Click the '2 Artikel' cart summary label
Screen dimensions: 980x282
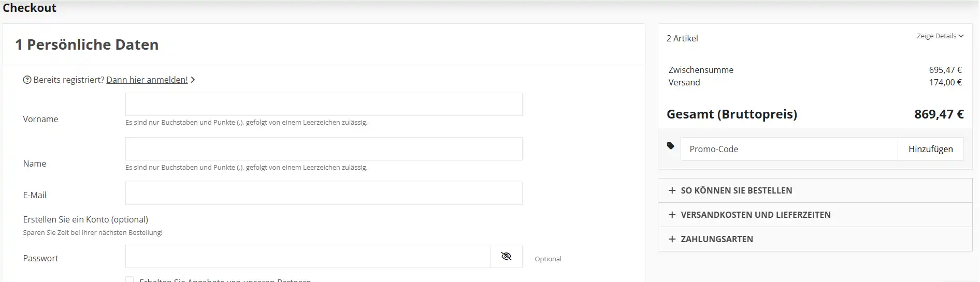tap(682, 38)
